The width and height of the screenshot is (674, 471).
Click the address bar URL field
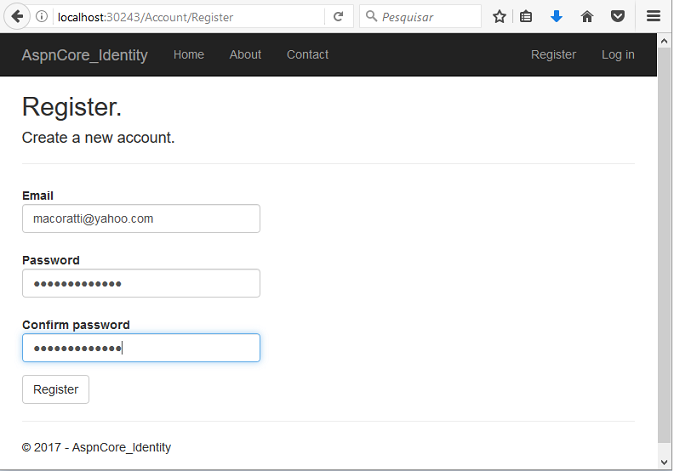click(x=189, y=17)
